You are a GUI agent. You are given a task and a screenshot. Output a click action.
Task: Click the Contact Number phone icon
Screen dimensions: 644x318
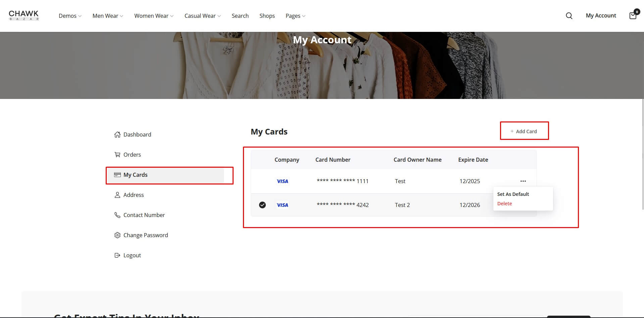click(x=117, y=215)
